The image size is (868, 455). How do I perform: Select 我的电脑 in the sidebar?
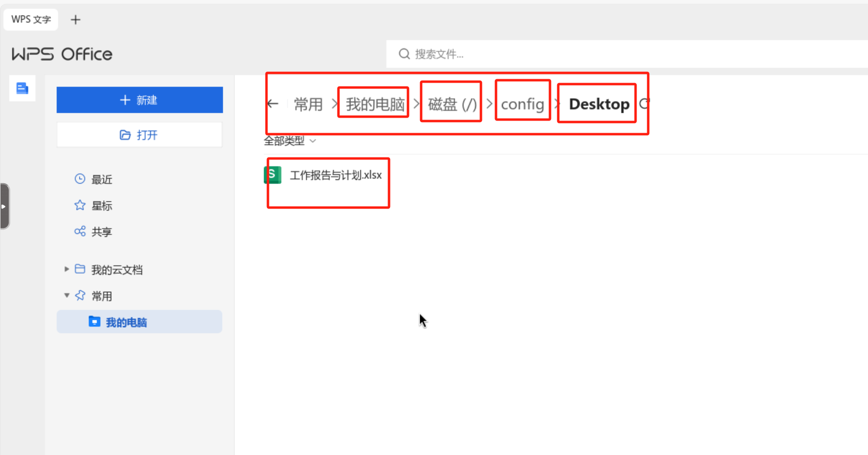click(140, 322)
